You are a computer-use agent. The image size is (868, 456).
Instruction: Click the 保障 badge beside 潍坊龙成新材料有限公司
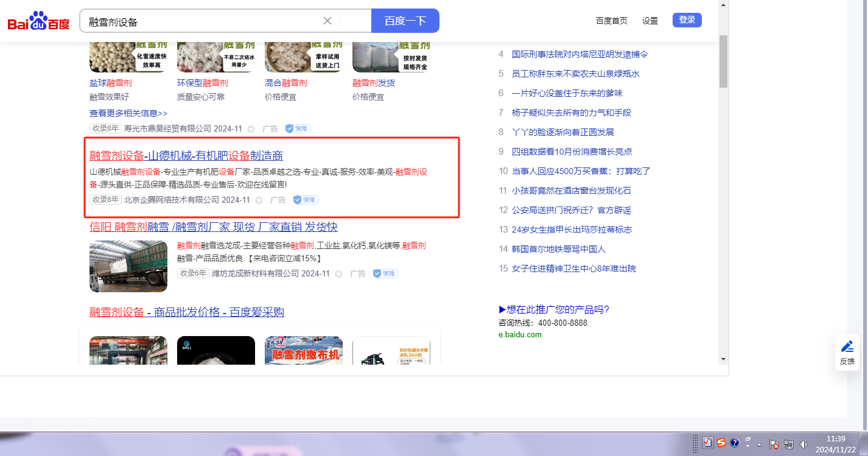point(386,273)
